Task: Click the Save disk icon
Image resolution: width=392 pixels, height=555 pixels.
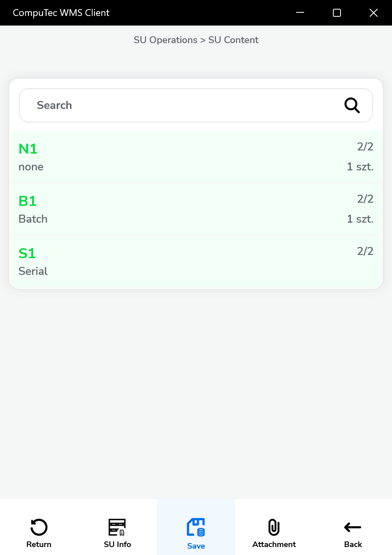Action: tap(196, 527)
